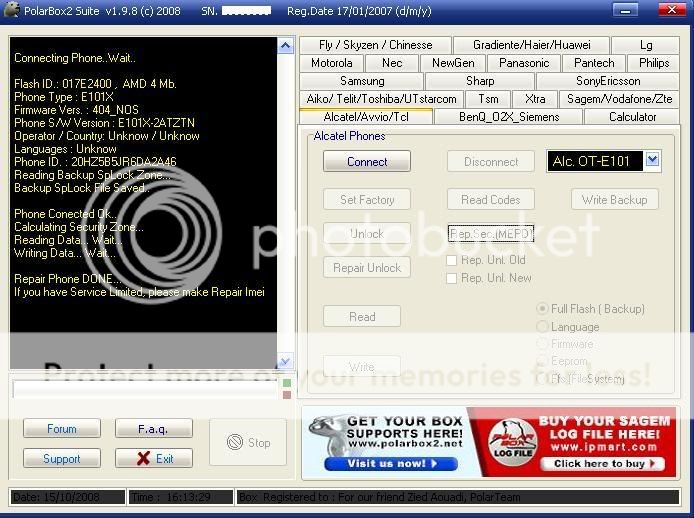Minimize the PolarBox2 Suite window
694x518 pixels.
pyautogui.click(x=625, y=10)
